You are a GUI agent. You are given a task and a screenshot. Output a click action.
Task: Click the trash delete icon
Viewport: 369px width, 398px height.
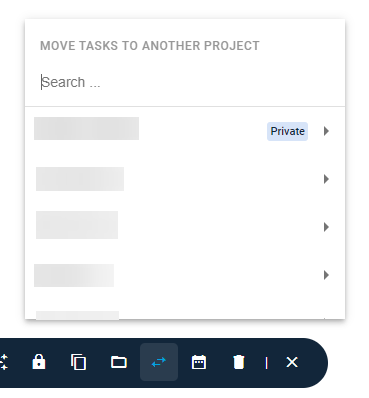pos(239,362)
